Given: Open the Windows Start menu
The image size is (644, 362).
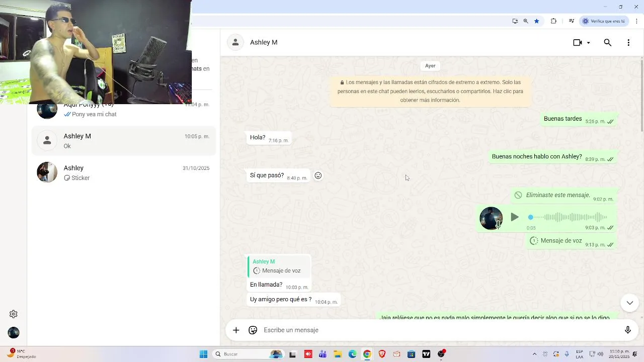Looking at the screenshot, I should point(203,354).
